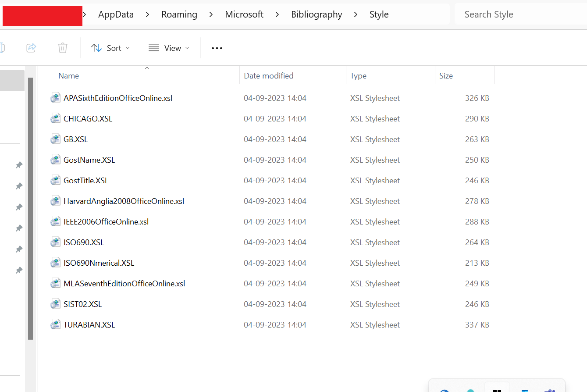587x392 pixels.
Task: Click the CHICAGO.XSL file name
Action: tap(88, 119)
